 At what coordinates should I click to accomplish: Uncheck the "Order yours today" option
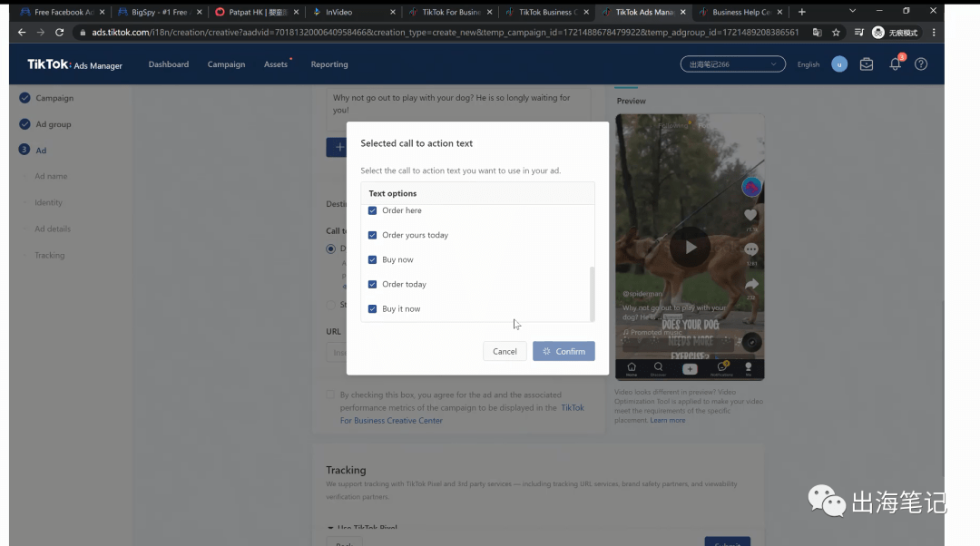pos(373,235)
